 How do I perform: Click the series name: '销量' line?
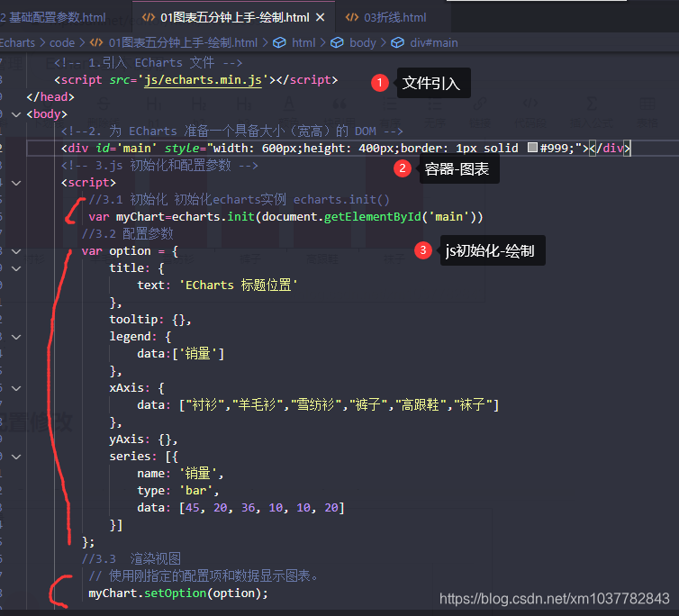click(180, 474)
